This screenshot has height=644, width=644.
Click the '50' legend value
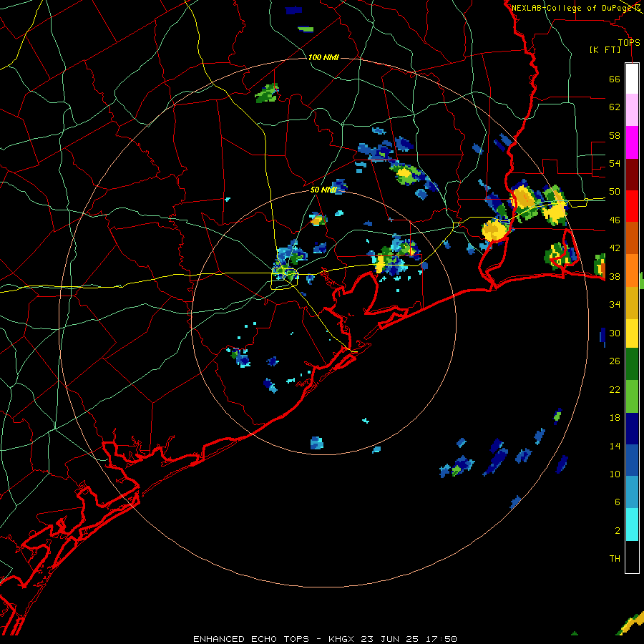point(615,192)
